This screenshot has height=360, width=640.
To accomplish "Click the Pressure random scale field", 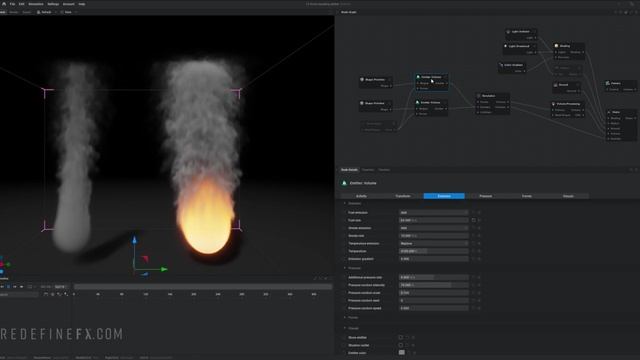I will (x=433, y=293).
